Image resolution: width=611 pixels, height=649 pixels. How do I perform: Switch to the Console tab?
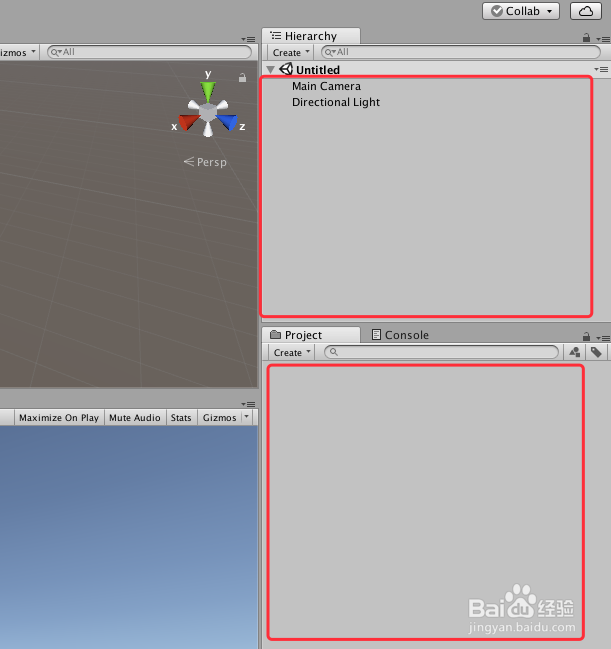pyautogui.click(x=400, y=335)
